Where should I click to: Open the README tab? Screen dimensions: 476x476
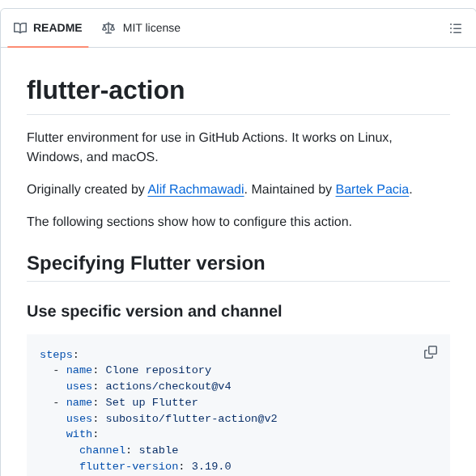point(48,28)
